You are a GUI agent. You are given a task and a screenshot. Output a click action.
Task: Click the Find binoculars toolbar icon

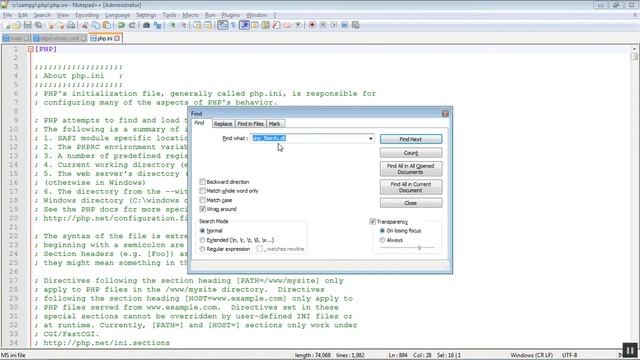tap(147, 25)
